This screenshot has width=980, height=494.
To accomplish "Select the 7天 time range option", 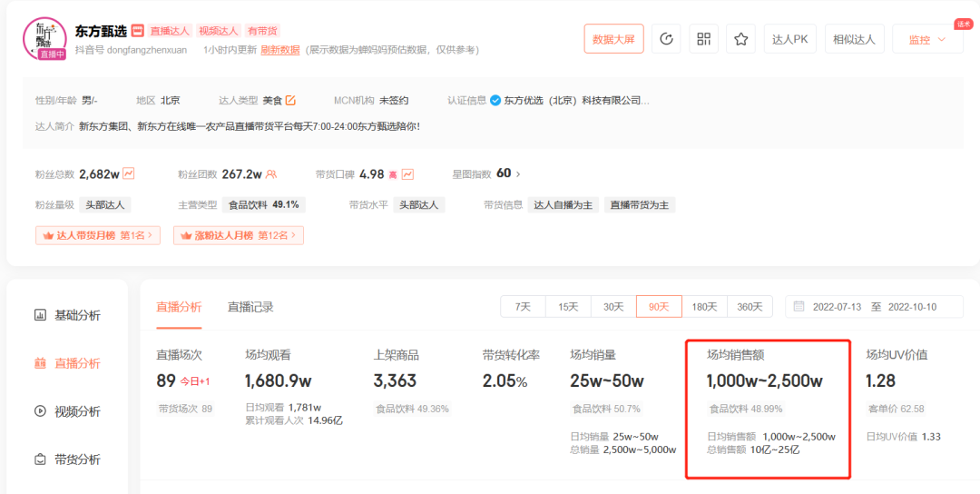I will pos(523,307).
